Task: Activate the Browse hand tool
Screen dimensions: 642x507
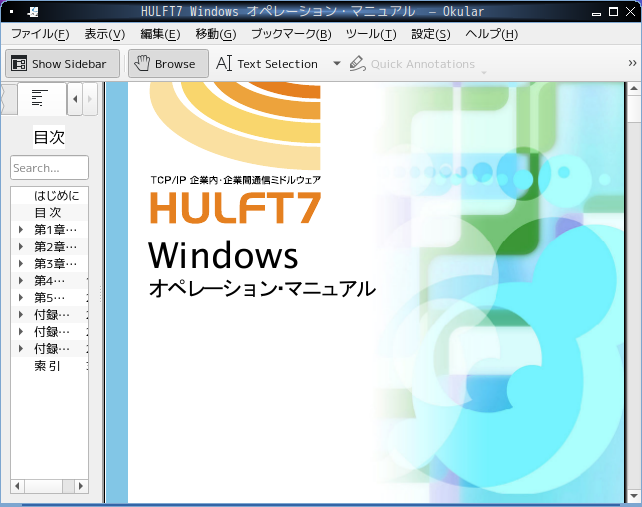Action: pyautogui.click(x=168, y=63)
